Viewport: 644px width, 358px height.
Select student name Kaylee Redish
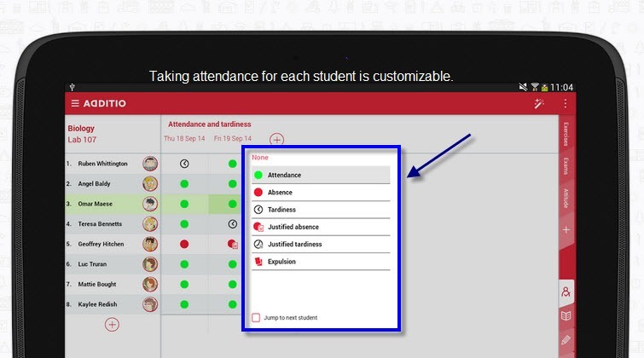tap(97, 304)
